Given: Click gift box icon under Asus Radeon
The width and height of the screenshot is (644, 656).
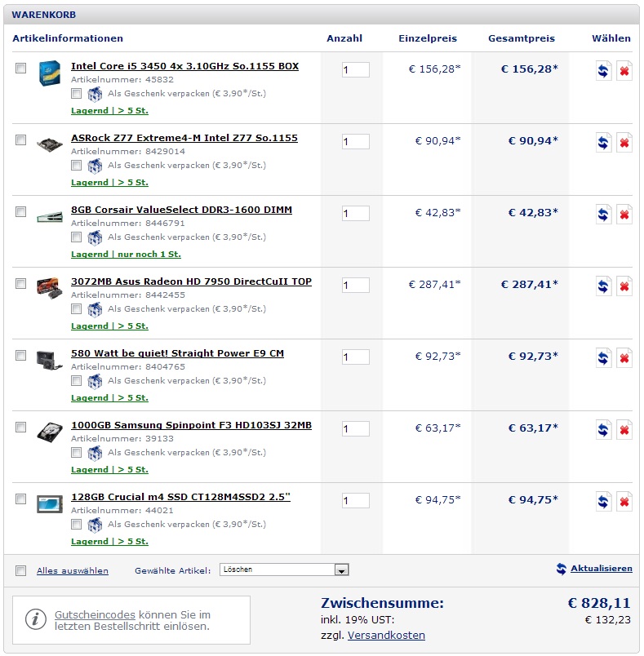Looking at the screenshot, I should (95, 309).
